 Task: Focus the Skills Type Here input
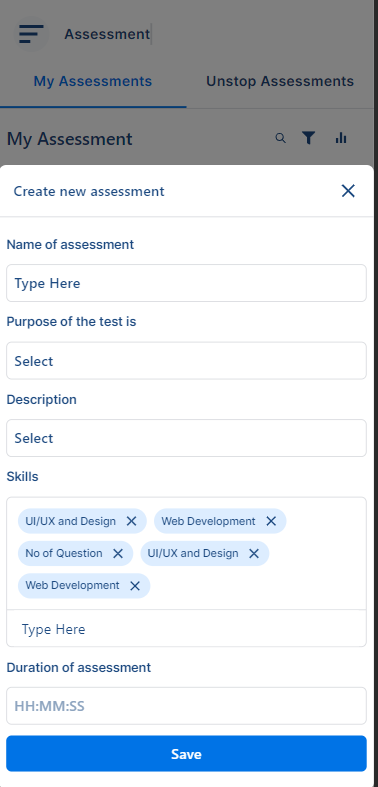pos(186,629)
